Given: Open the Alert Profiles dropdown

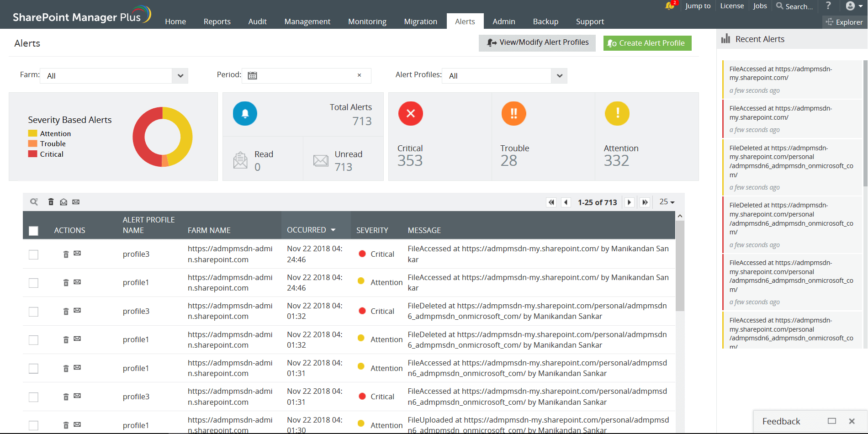Looking at the screenshot, I should tap(559, 75).
